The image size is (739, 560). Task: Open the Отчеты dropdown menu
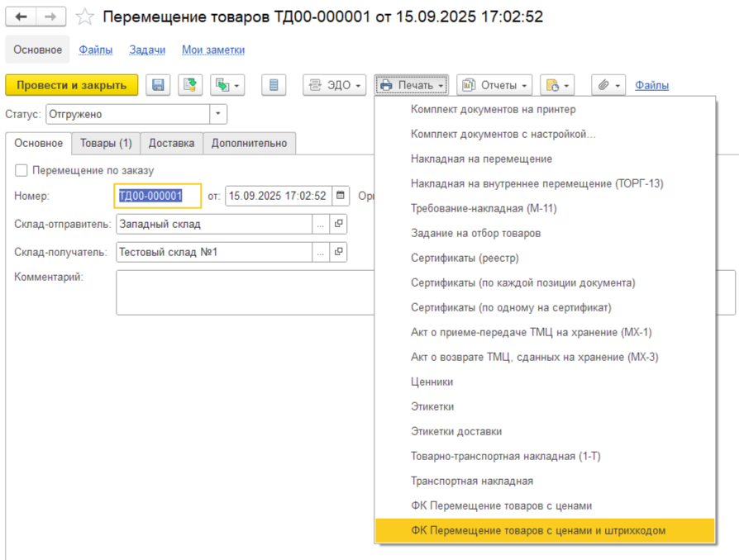click(494, 85)
